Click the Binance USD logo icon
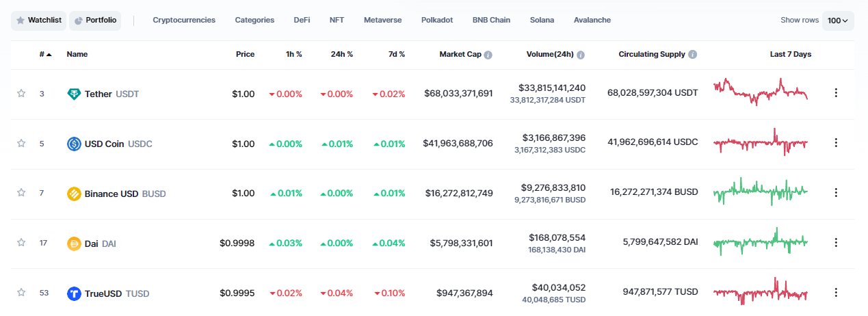 (x=74, y=194)
